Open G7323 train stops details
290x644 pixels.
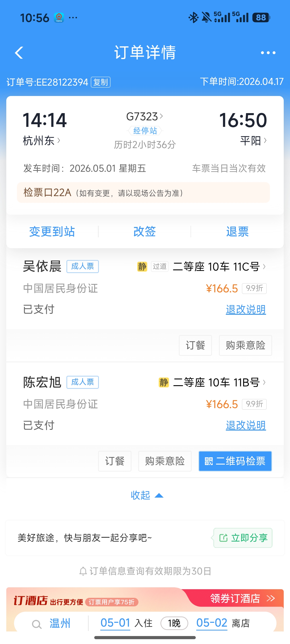145,116
